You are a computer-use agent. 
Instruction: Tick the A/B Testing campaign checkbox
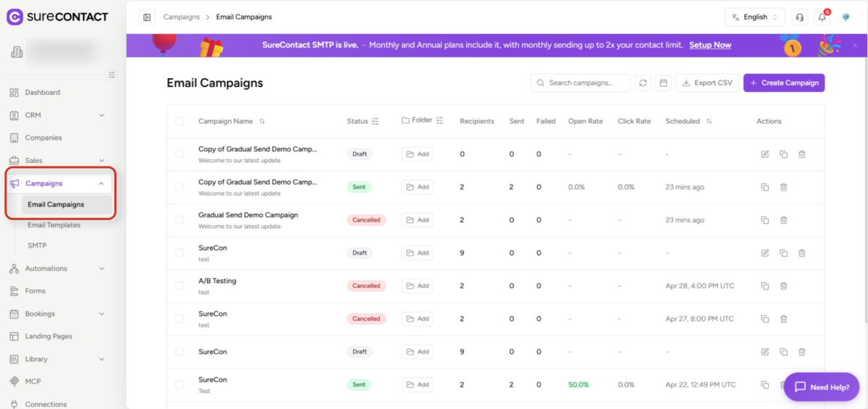(179, 286)
